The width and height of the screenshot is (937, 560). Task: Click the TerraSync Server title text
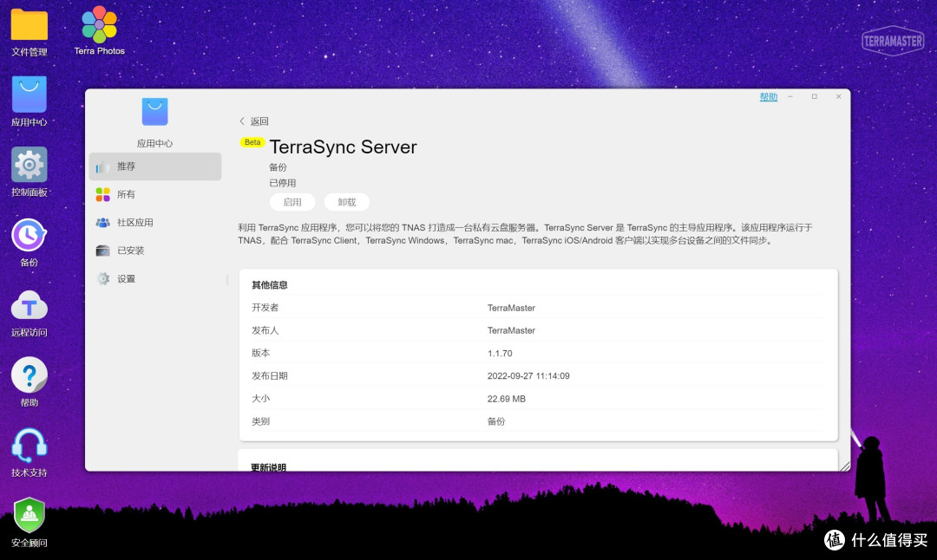click(x=343, y=147)
